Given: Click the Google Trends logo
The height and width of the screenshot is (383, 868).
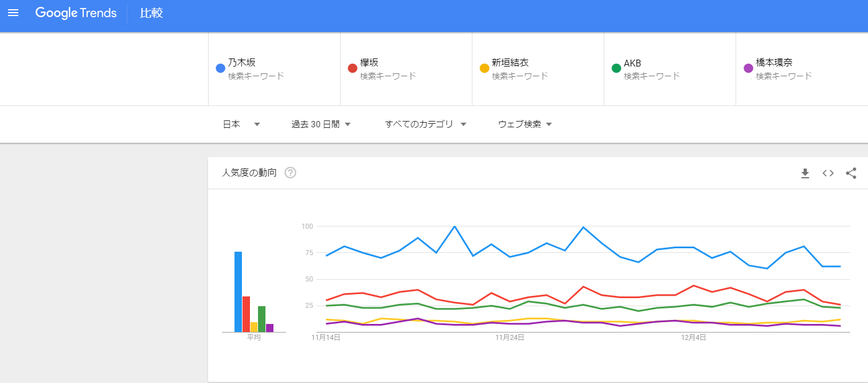Looking at the screenshot, I should pyautogui.click(x=76, y=13).
